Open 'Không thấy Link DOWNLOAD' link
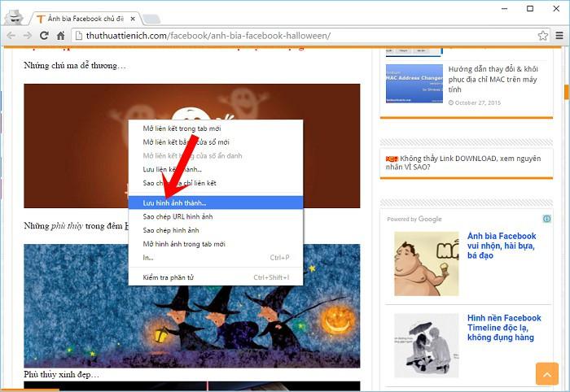The width and height of the screenshot is (570, 392). [463, 163]
